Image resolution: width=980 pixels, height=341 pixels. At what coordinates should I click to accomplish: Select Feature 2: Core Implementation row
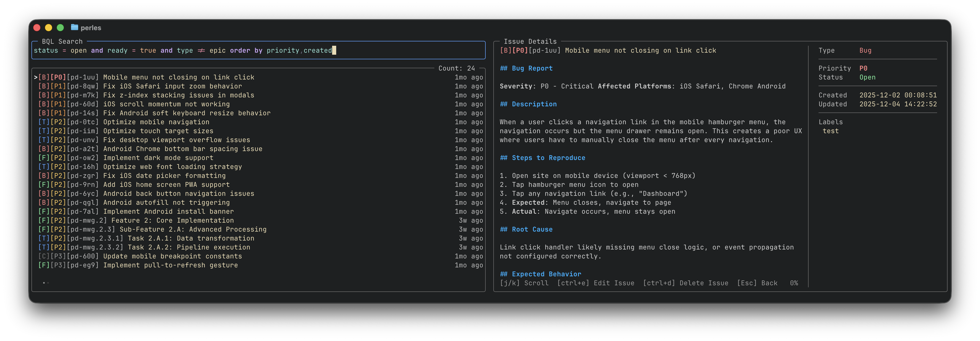click(172, 220)
